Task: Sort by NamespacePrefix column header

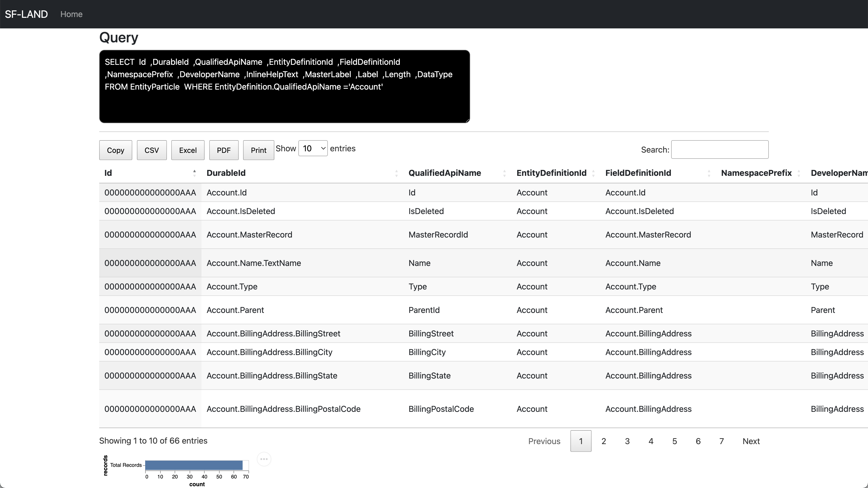Action: point(756,173)
